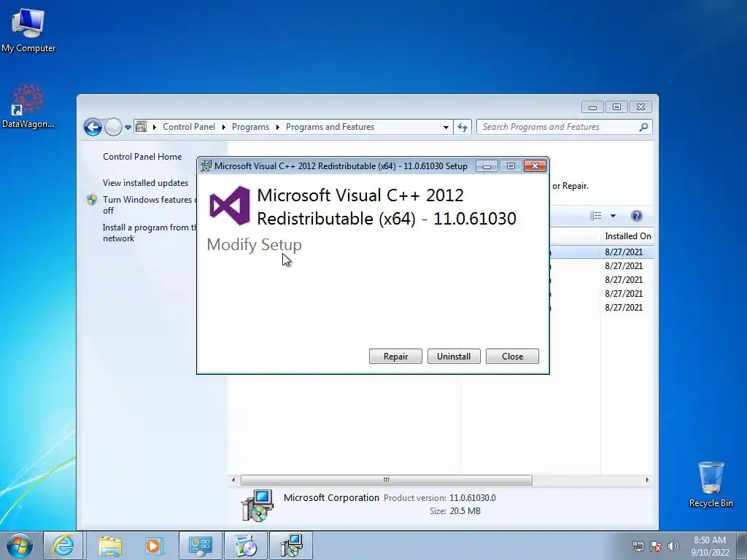
Task: Click Repair in the Visual C++ setup dialog
Action: (x=395, y=356)
